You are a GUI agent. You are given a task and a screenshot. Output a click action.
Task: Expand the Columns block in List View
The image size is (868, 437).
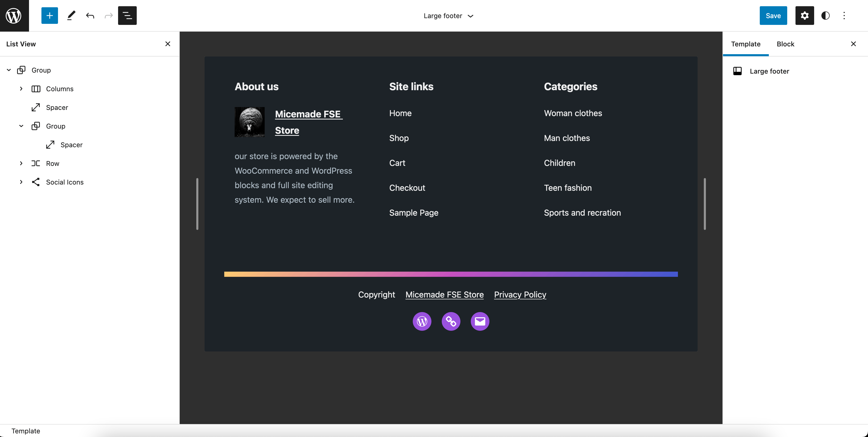[x=21, y=89]
